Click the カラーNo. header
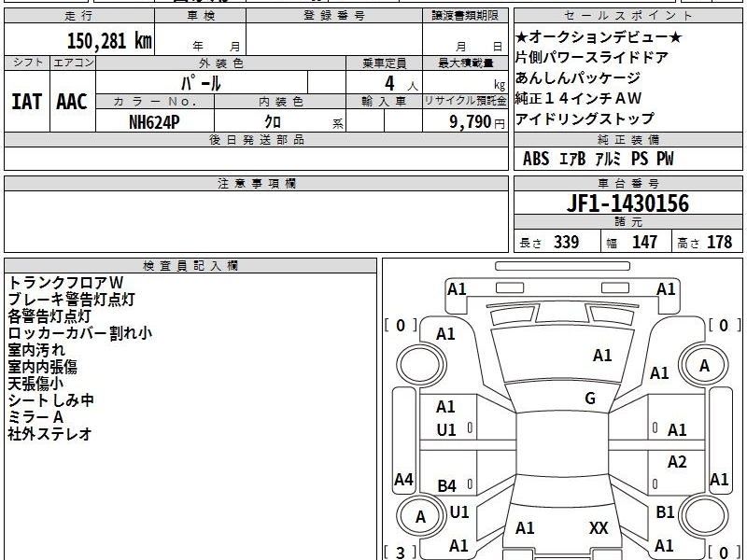Screen dimensions: 747x560 155,102
